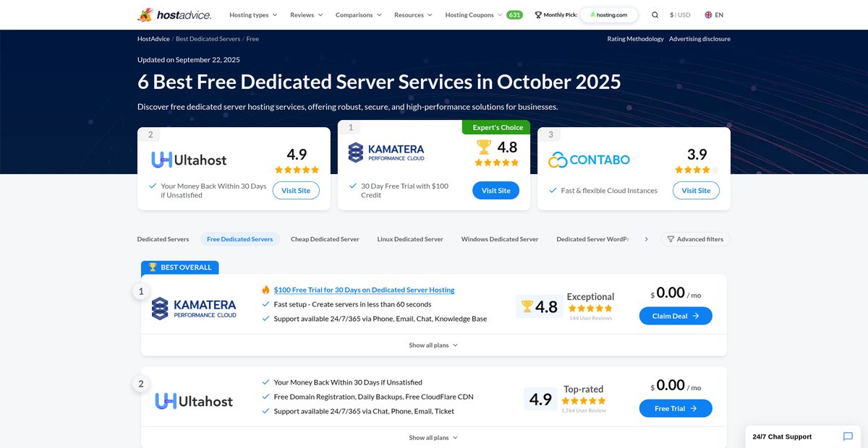The width and height of the screenshot is (868, 448).
Task: Click the UK flag language icon
Action: pyautogui.click(x=708, y=14)
